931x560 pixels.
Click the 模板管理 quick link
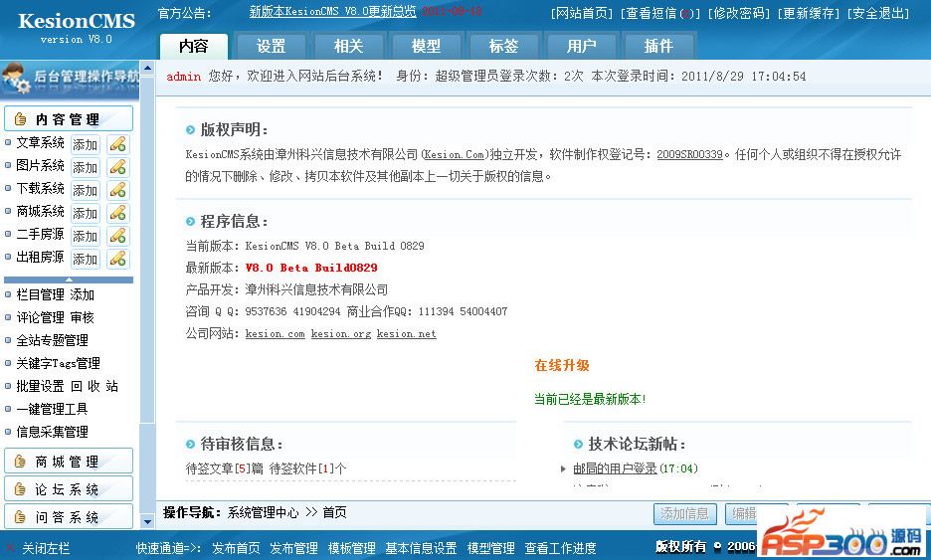pos(351,548)
